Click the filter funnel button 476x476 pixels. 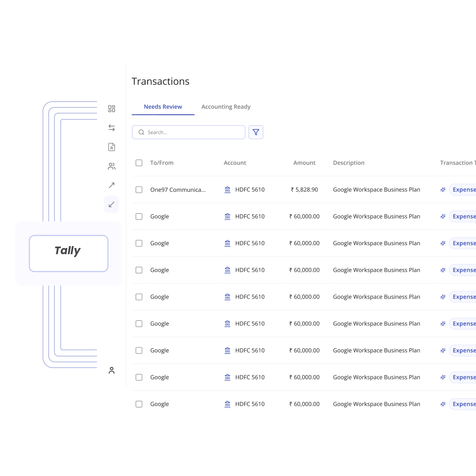256,132
